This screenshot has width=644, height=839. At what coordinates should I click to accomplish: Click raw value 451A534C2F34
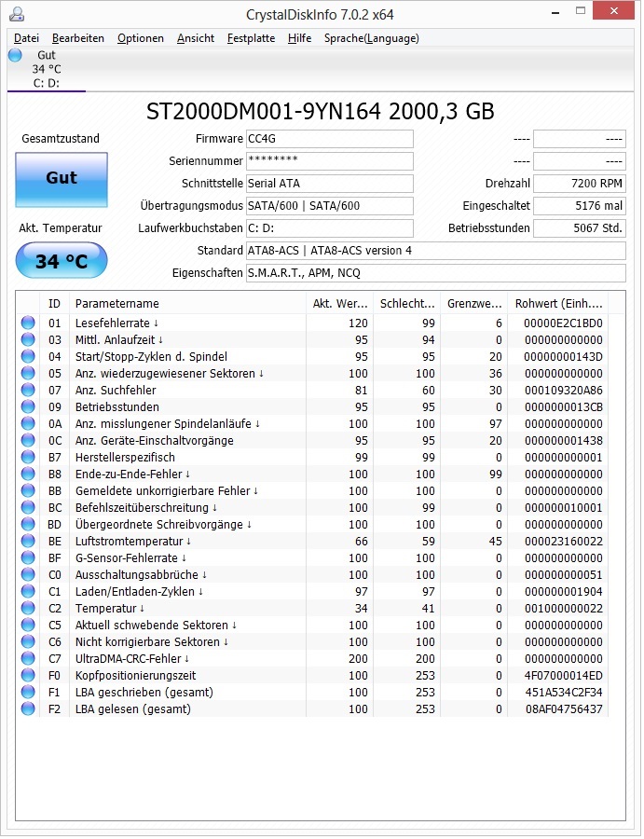[564, 693]
